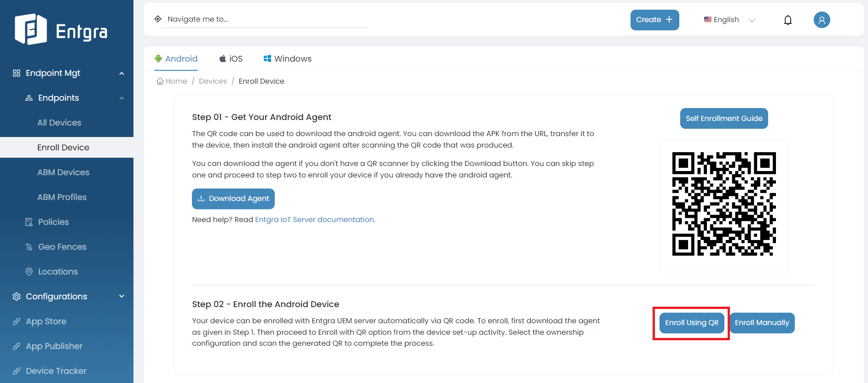Click the download arrow icon in Download Agent

click(x=201, y=198)
